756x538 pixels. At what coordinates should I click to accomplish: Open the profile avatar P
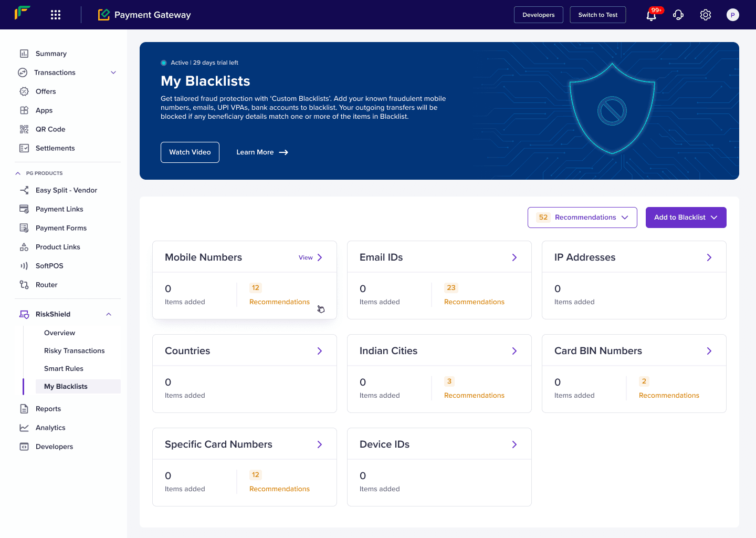pos(733,15)
